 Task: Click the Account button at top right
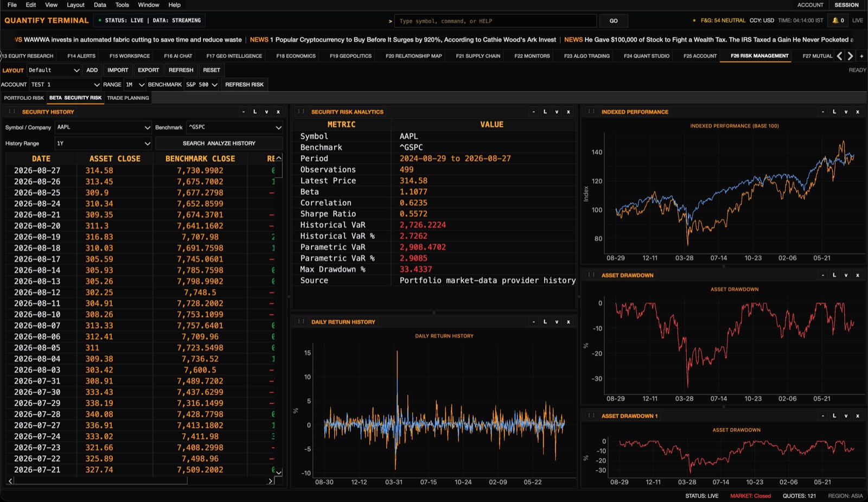coord(810,5)
